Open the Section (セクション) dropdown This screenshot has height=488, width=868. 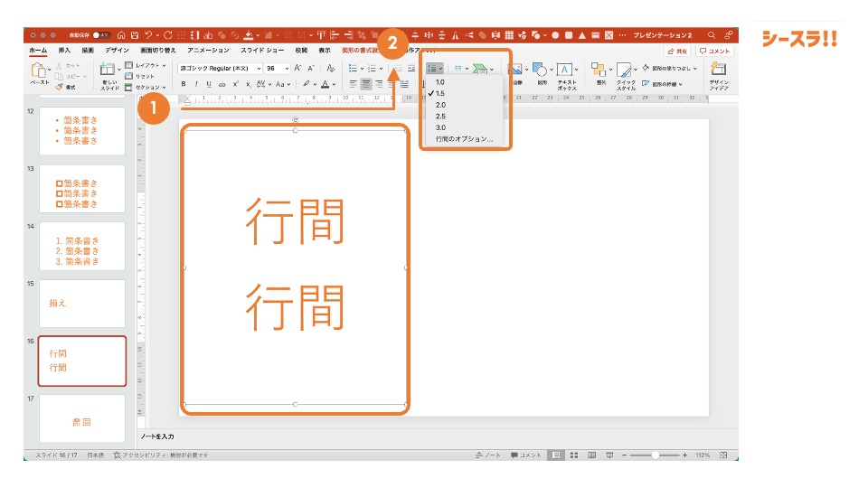click(x=146, y=87)
